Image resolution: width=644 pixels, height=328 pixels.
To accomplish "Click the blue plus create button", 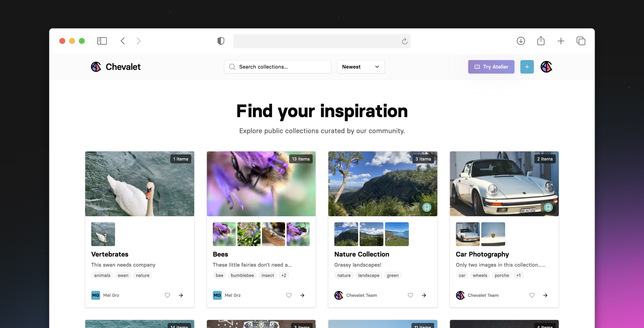I will tap(527, 67).
